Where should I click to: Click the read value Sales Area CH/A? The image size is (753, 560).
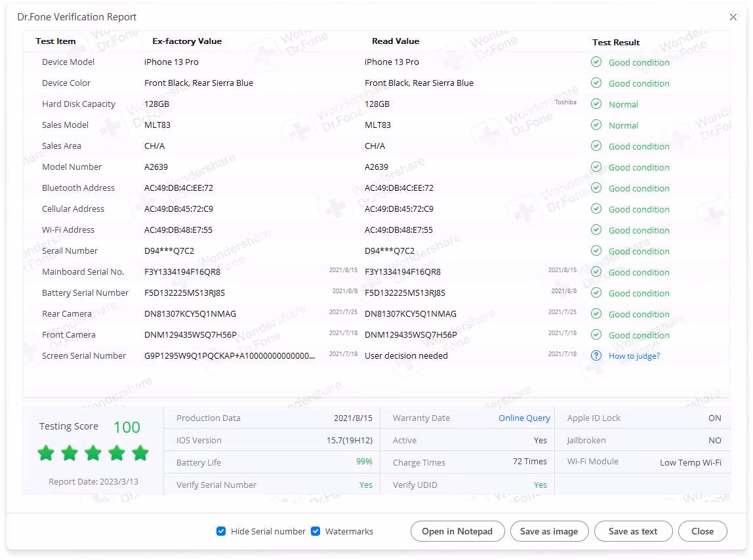(375, 146)
